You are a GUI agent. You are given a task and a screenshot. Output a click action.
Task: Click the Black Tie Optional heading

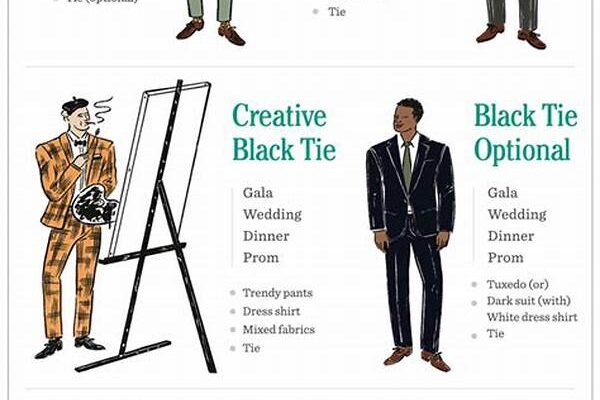click(526, 133)
